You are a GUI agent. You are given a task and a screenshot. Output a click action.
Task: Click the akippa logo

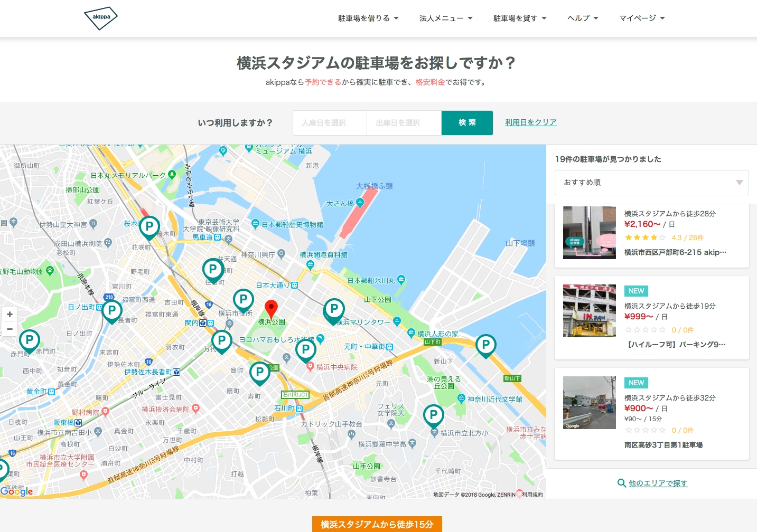[x=101, y=18]
